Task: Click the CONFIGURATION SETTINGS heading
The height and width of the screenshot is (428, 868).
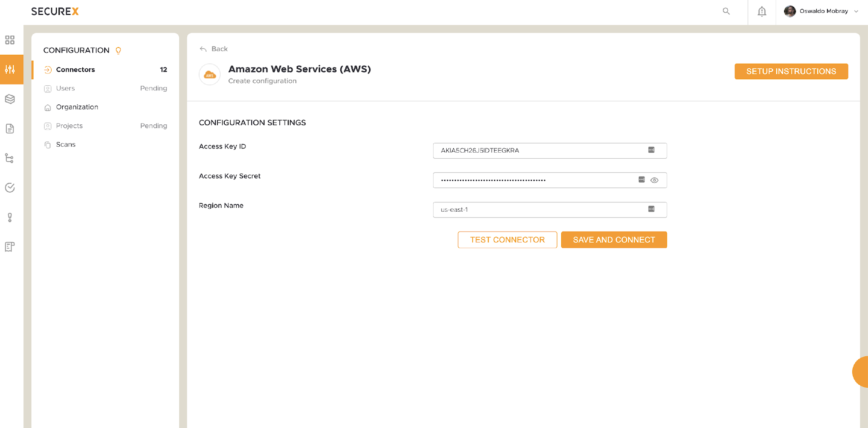Action: point(252,123)
